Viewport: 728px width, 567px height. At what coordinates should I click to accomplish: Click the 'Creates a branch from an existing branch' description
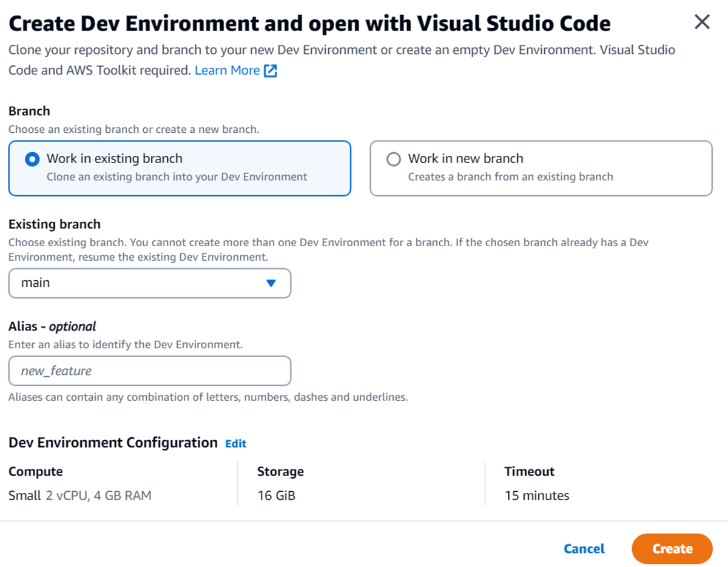click(x=510, y=177)
